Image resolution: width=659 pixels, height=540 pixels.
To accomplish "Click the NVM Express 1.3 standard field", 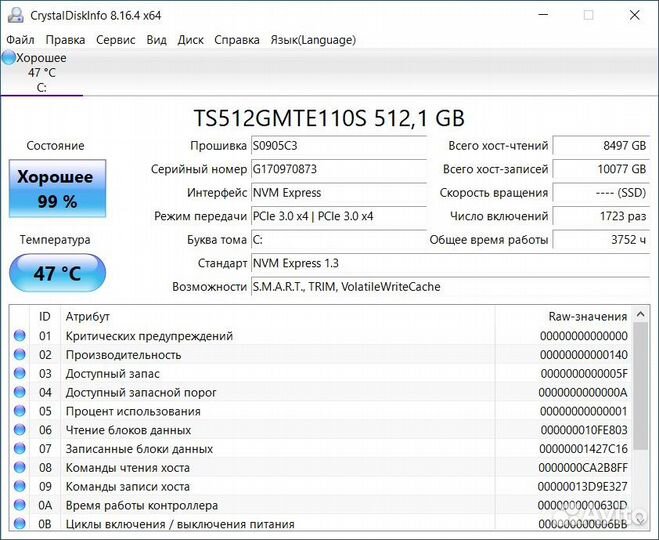I will 451,263.
